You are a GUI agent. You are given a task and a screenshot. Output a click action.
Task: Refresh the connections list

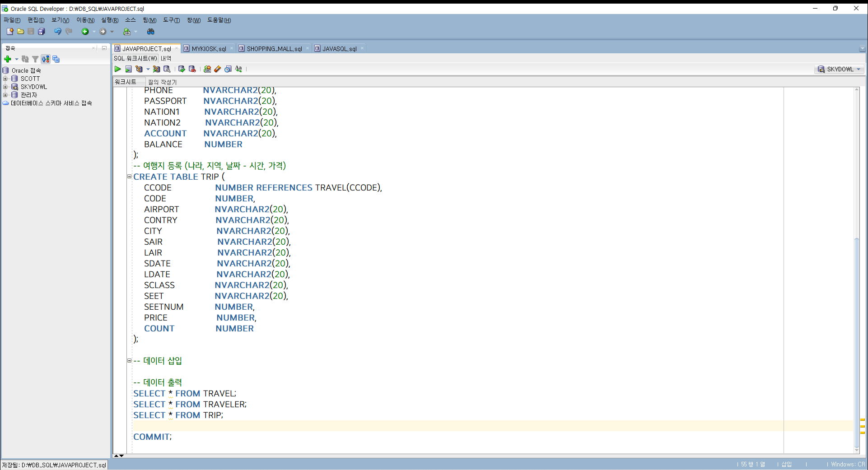coord(25,59)
